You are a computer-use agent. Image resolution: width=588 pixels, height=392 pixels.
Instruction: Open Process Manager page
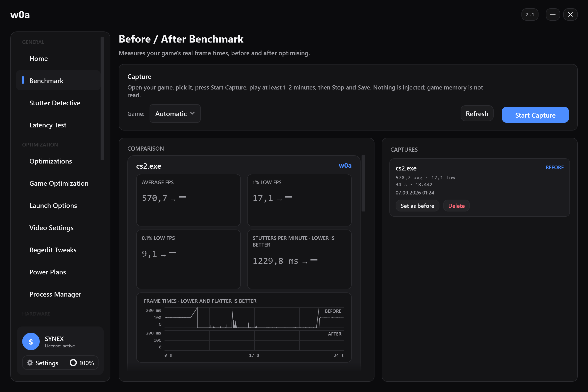click(x=58, y=294)
